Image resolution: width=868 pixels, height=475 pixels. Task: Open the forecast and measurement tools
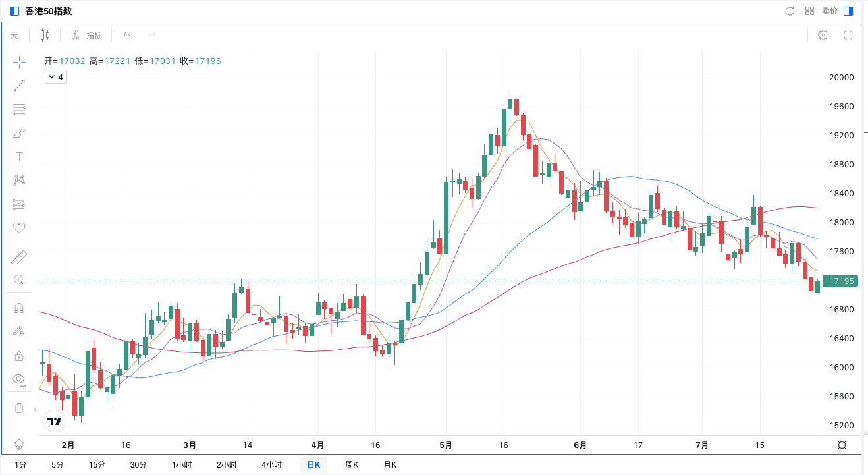coord(19,204)
